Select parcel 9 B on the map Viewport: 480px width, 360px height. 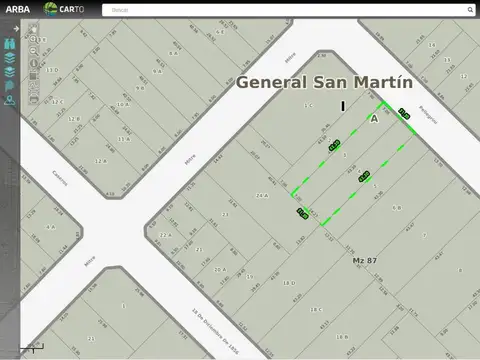tap(140, 88)
